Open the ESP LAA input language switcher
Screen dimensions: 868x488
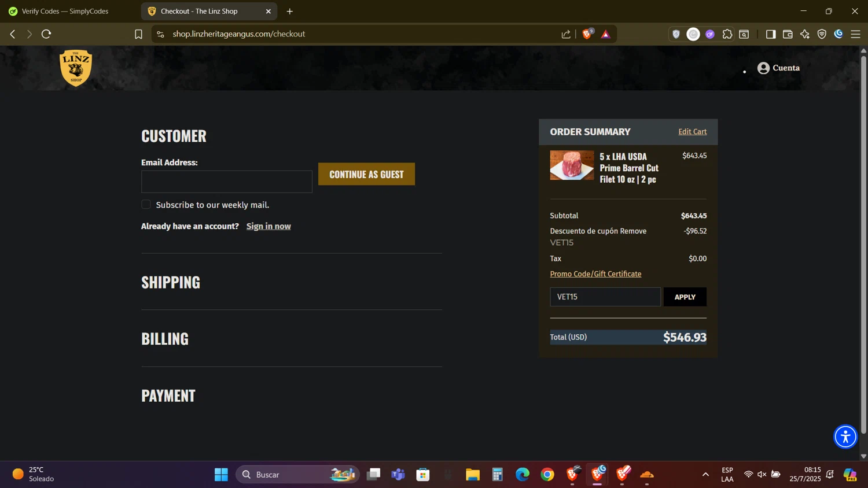pos(727,474)
